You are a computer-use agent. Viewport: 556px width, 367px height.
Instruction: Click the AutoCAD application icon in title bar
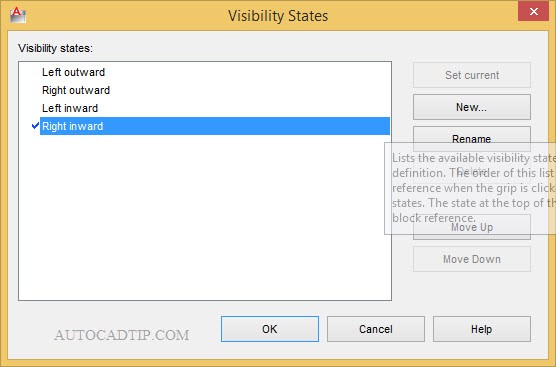click(x=17, y=15)
